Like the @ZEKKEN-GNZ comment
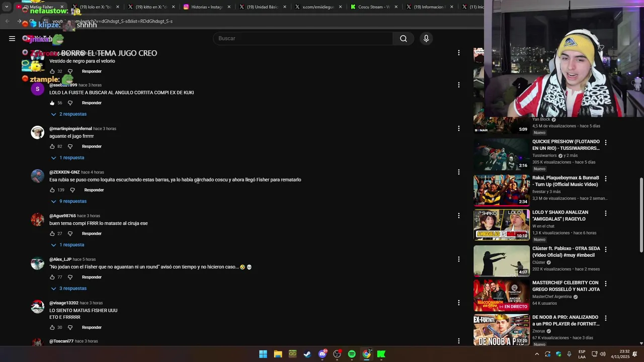This screenshot has width=644, height=362. (52, 190)
